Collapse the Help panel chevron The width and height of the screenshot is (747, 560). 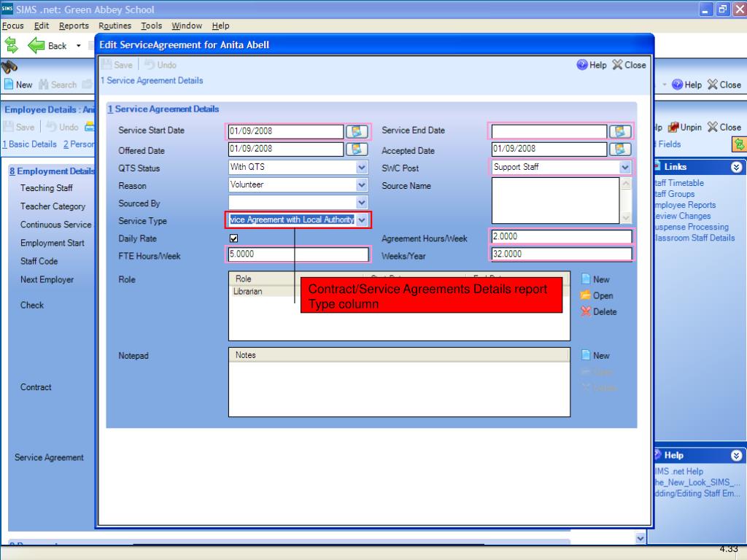coord(736,456)
